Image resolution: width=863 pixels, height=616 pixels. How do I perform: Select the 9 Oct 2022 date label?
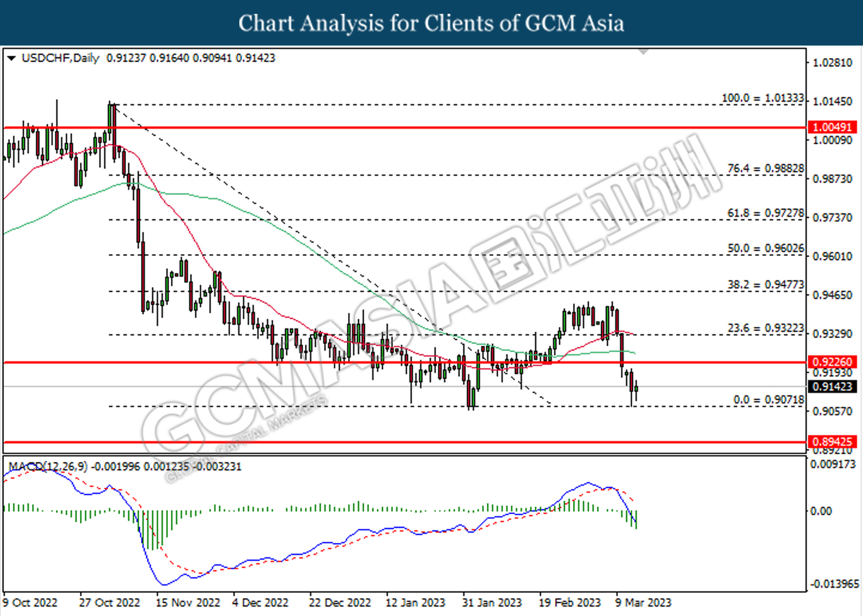(x=30, y=602)
